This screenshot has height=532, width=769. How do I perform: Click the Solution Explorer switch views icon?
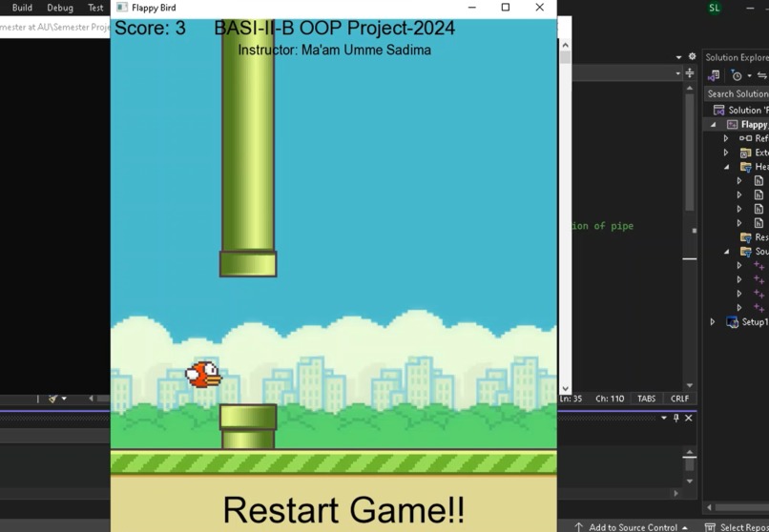click(713, 75)
